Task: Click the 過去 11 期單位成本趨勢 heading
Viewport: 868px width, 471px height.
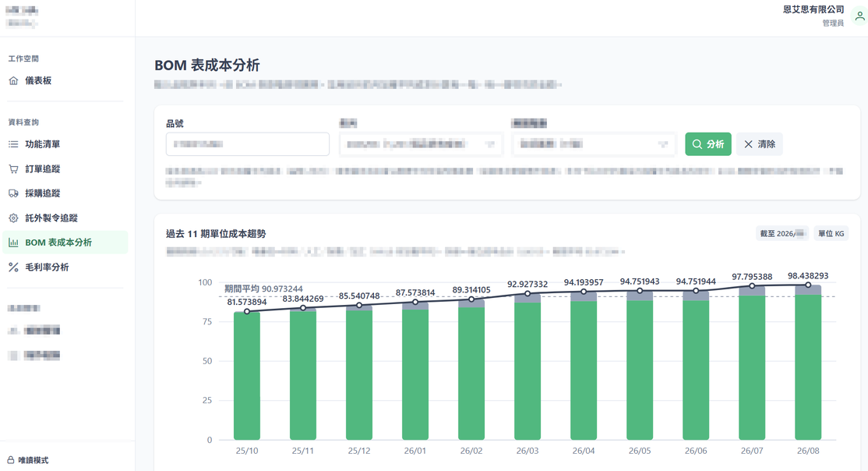Action: click(x=216, y=234)
